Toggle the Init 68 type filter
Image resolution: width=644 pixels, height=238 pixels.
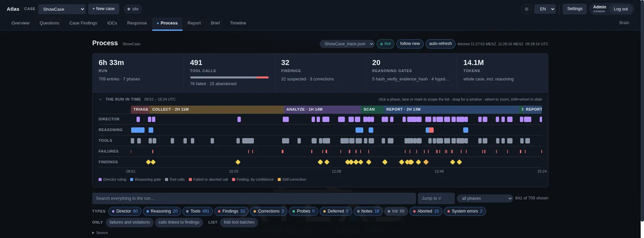point(396,211)
